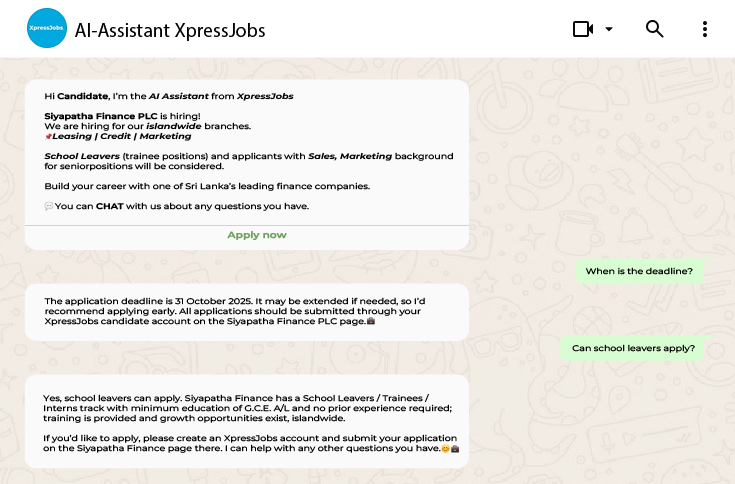This screenshot has height=484, width=735.
Task: Open the three-dot more options menu
Action: 705,29
